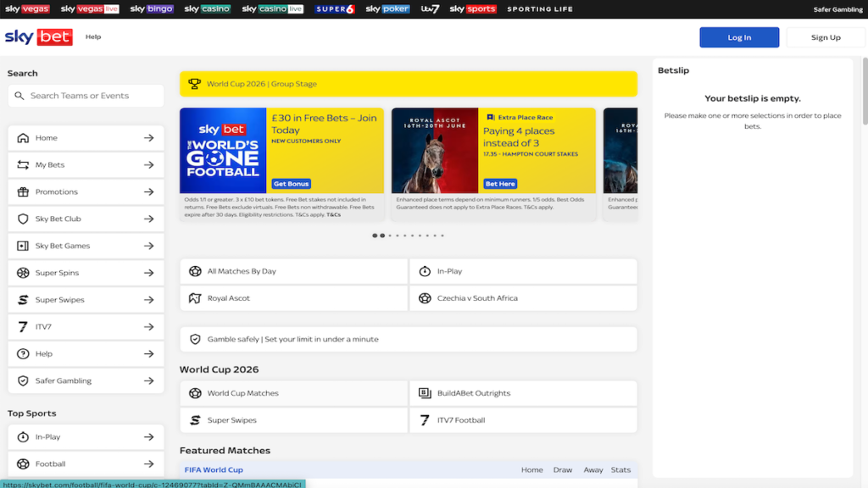
Task: Click the ITV7 Football tile icon
Action: 425,420
